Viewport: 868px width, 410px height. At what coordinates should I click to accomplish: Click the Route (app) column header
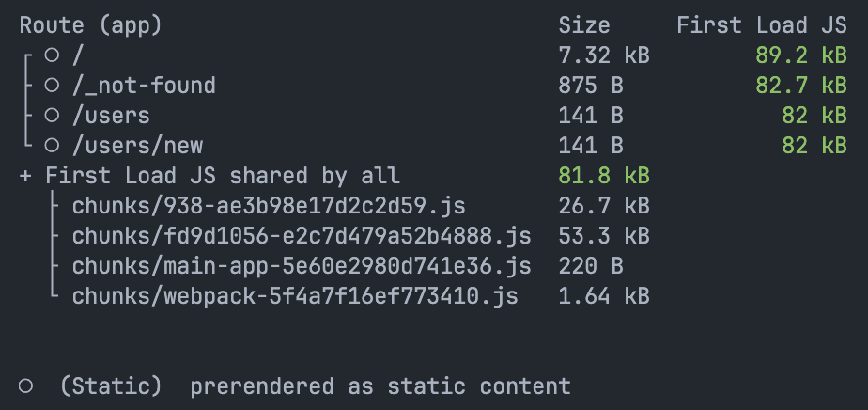click(x=91, y=25)
